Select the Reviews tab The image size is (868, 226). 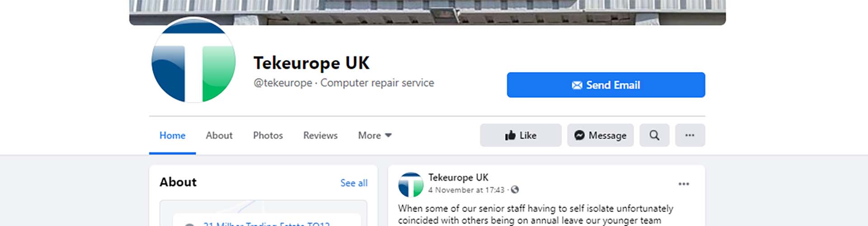coord(320,136)
